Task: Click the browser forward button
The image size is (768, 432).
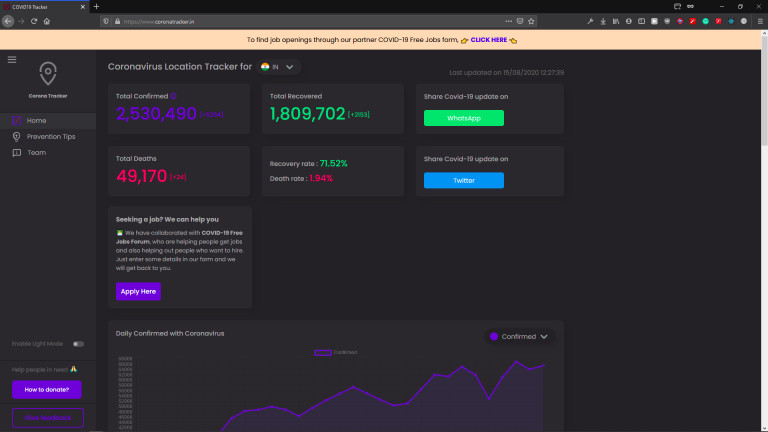Action: [21, 22]
